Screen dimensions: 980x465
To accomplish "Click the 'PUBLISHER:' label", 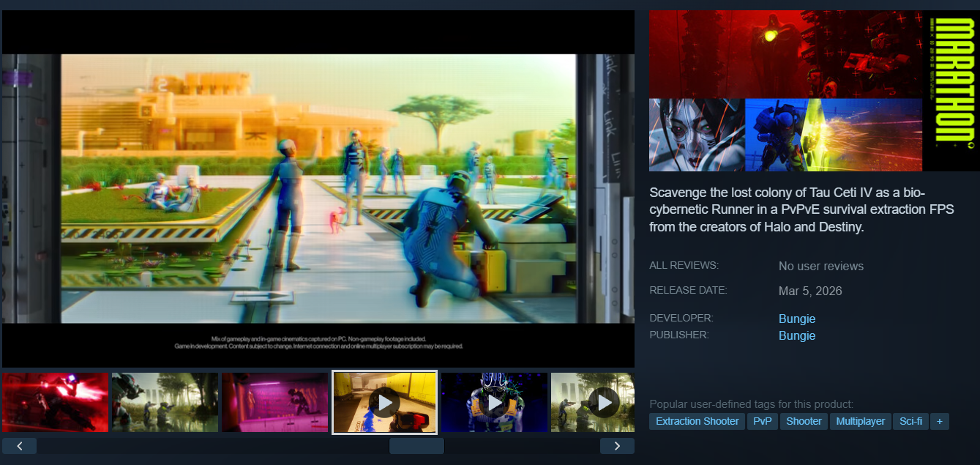I will pos(681,335).
